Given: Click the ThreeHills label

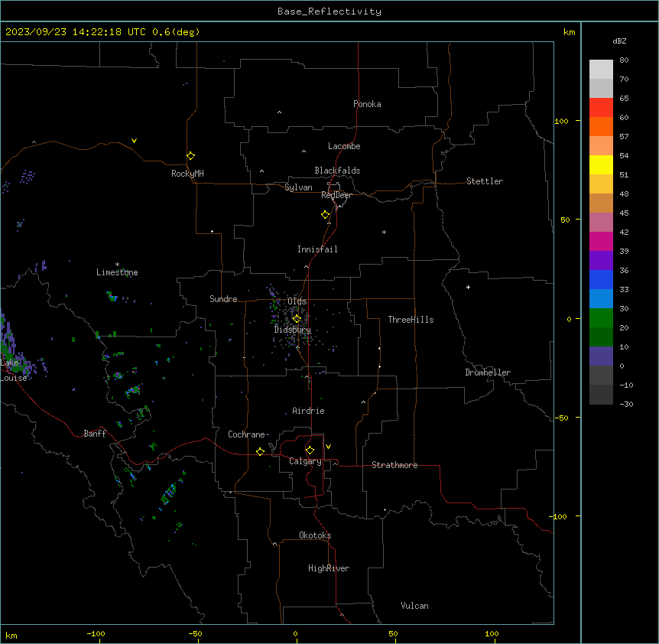Looking at the screenshot, I should click(411, 320).
